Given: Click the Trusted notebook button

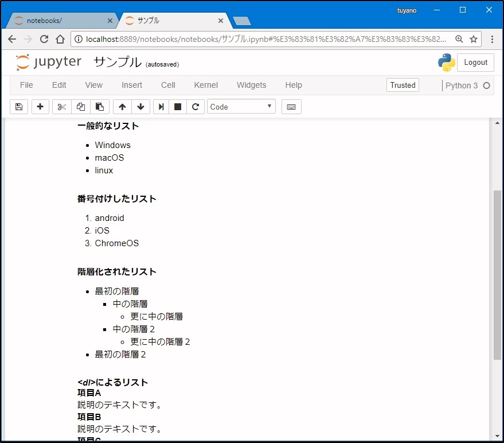Looking at the screenshot, I should [x=403, y=85].
